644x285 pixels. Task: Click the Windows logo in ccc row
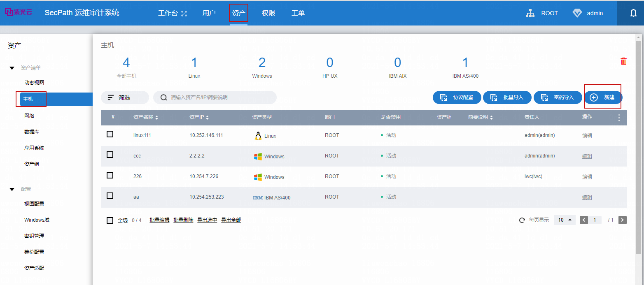[258, 157]
